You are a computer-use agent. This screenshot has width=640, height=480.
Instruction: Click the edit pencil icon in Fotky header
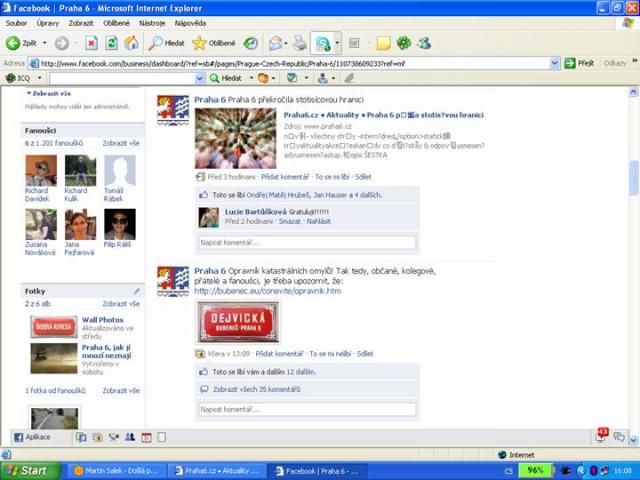pyautogui.click(x=136, y=291)
